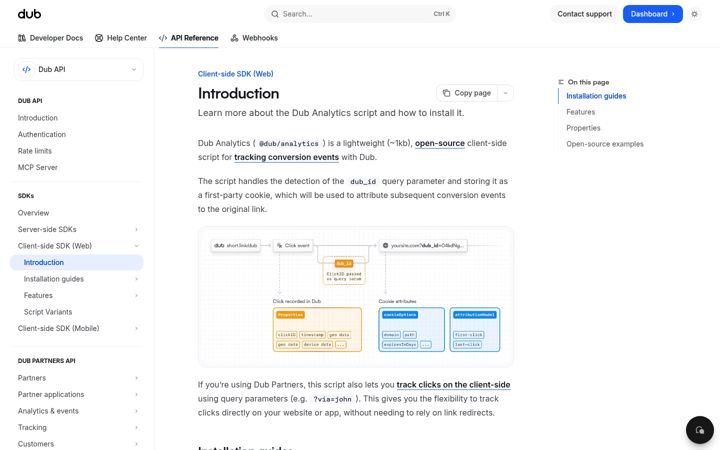
Task: Open the MCP Server page
Action: pos(38,168)
